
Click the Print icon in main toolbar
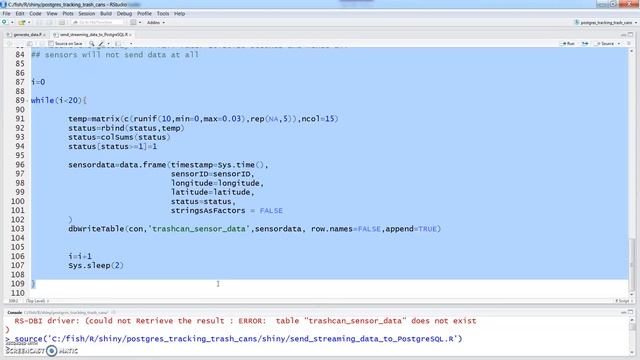coord(62,22)
